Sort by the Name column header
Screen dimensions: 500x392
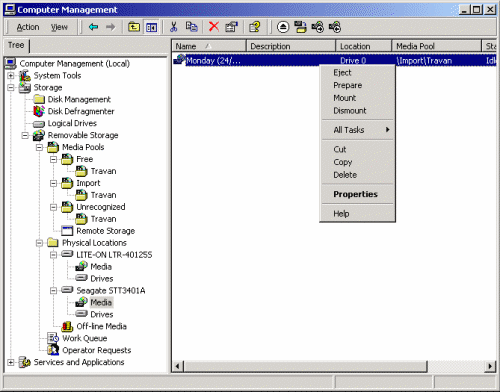pos(209,46)
